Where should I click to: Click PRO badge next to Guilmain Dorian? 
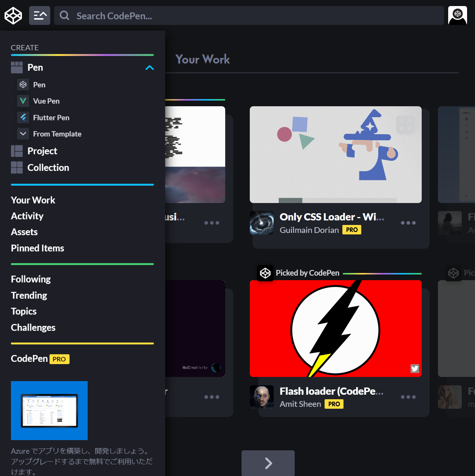pyautogui.click(x=352, y=230)
